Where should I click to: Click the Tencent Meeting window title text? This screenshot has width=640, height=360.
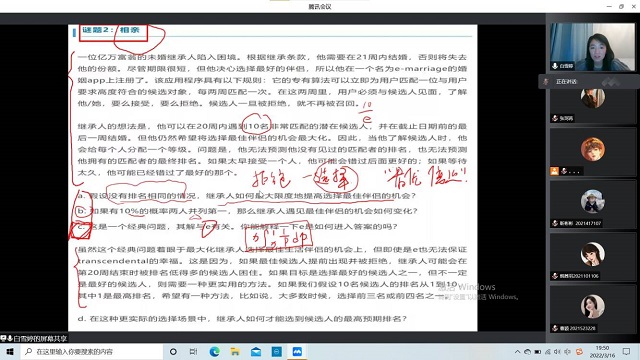(x=320, y=7)
